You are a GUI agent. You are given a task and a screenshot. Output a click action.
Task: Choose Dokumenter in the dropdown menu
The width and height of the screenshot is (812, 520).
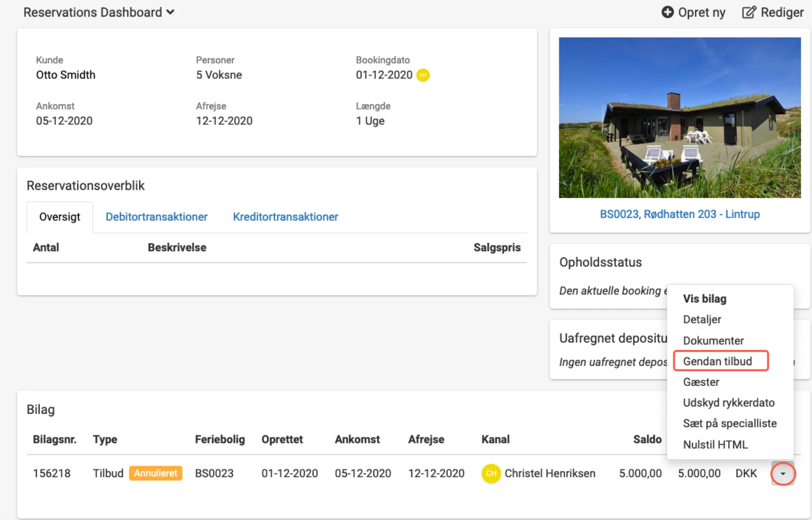pos(713,341)
